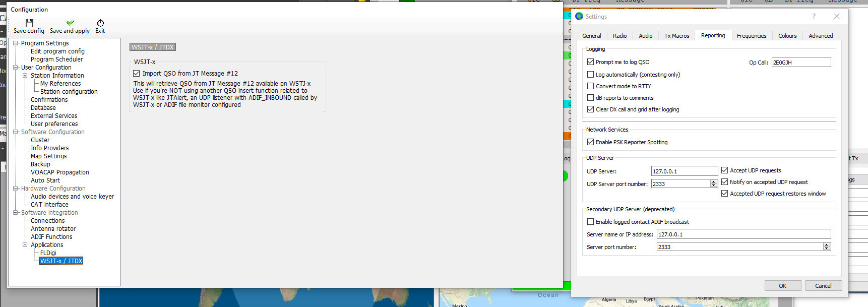Open External Services in the tree
The height and width of the screenshot is (307, 868).
54,116
